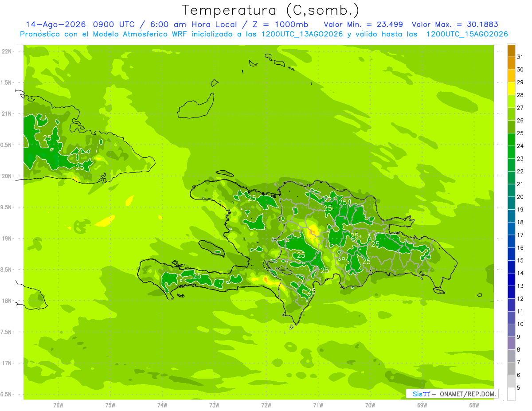
Task: Click the "73W" longitude axis label
Action: point(214,405)
